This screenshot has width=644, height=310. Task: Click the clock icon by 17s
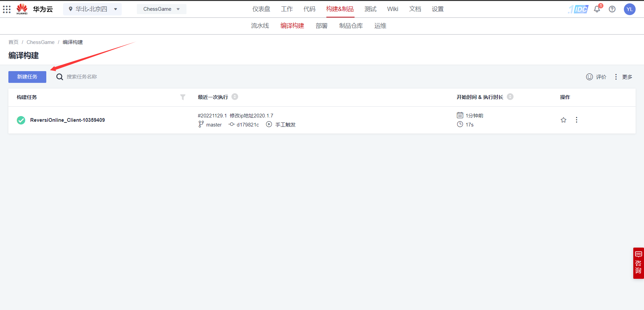click(460, 124)
